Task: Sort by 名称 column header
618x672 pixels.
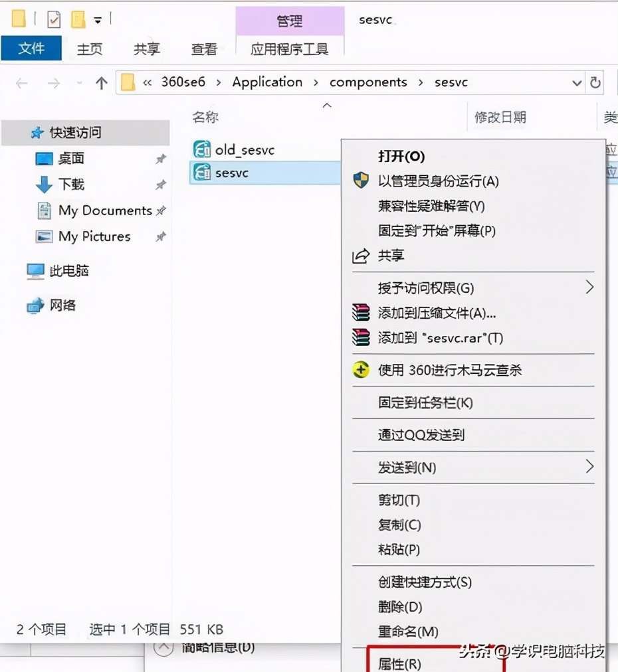Action: (x=205, y=117)
